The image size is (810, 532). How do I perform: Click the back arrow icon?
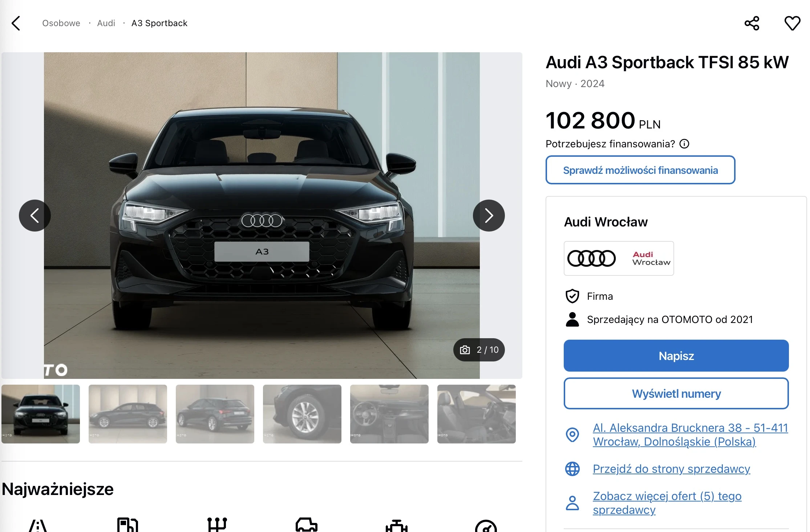click(16, 23)
